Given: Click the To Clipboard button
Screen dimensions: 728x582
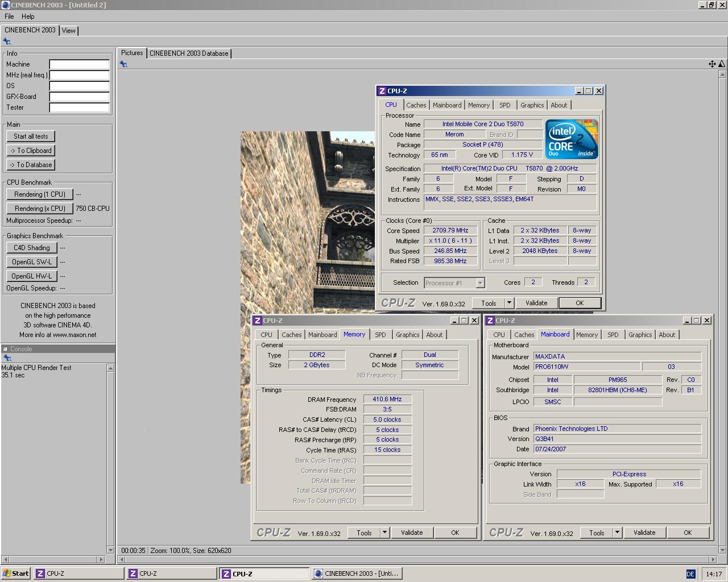Looking at the screenshot, I should [31, 151].
